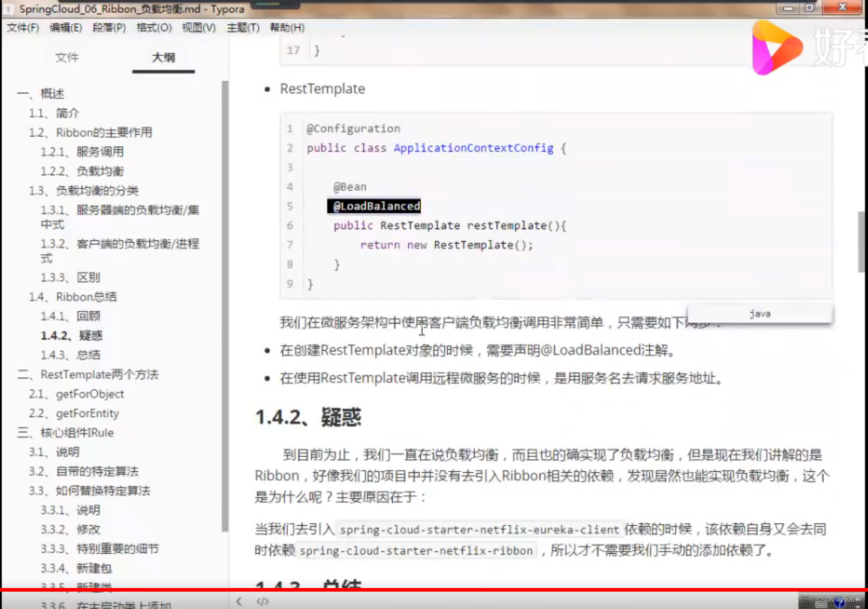Toggle sidebar with the left chevron icon

[239, 601]
